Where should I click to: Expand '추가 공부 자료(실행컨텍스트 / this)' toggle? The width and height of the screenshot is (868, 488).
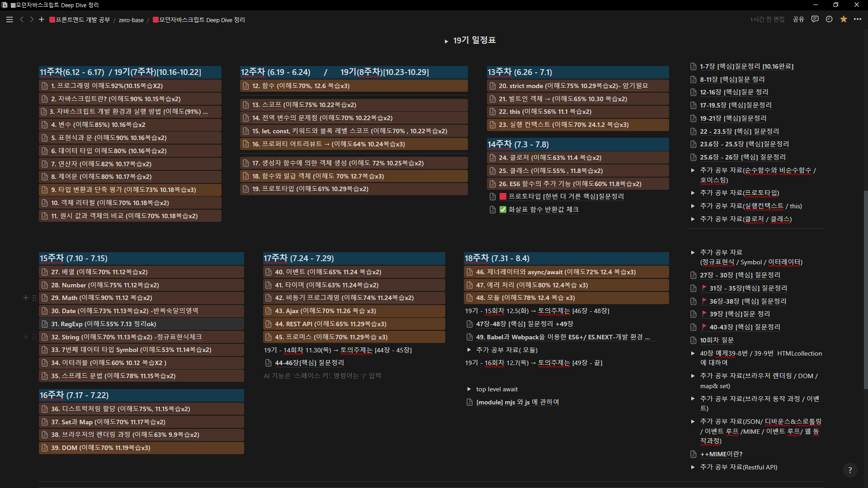(693, 206)
